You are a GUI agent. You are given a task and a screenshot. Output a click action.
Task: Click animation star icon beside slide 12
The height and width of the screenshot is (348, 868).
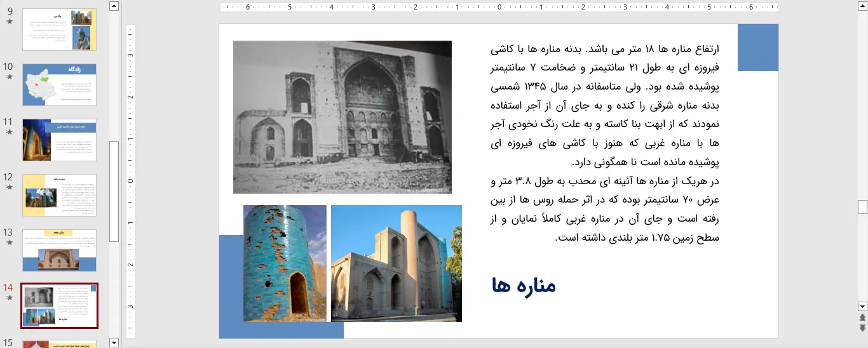(9, 187)
